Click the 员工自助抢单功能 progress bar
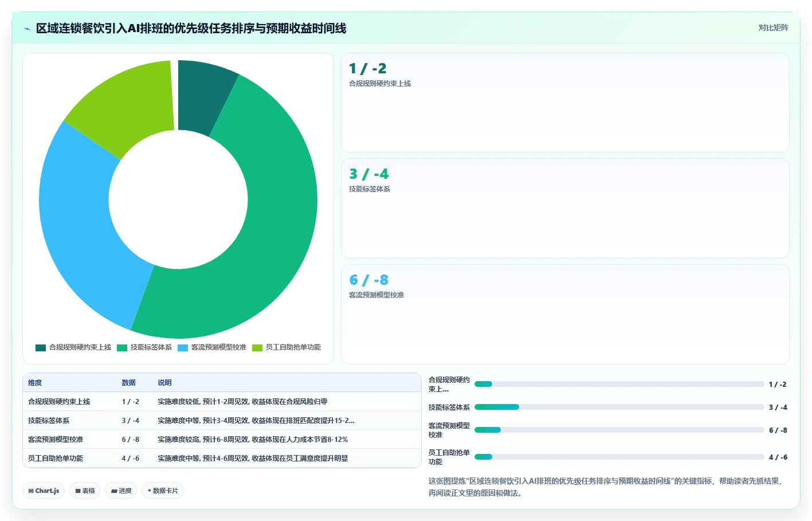The width and height of the screenshot is (812, 521). (x=619, y=457)
